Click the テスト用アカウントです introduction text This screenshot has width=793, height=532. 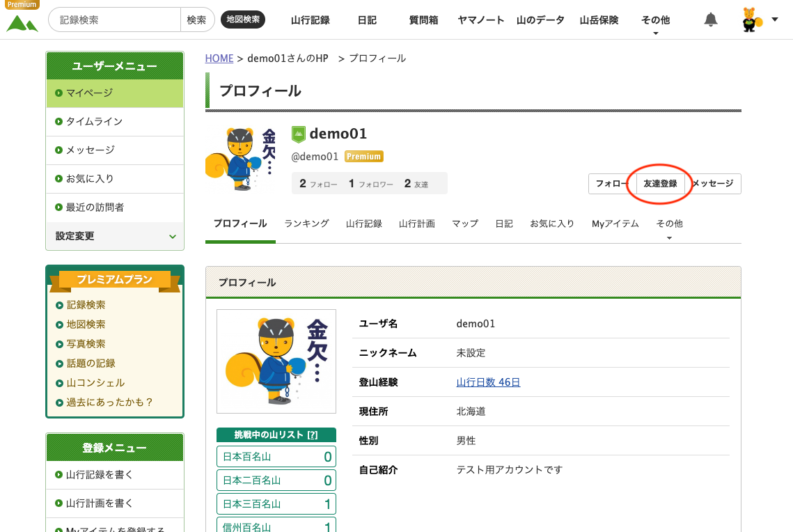click(509, 470)
